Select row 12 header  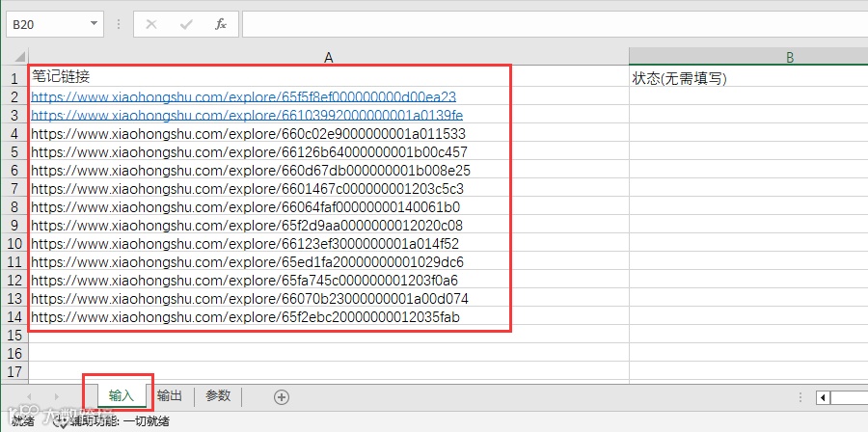click(x=14, y=280)
